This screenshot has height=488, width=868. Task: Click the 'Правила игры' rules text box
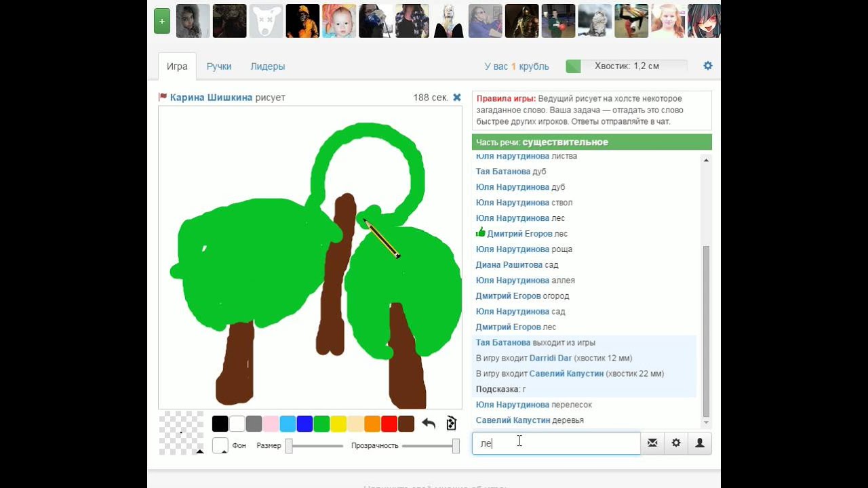[x=592, y=110]
